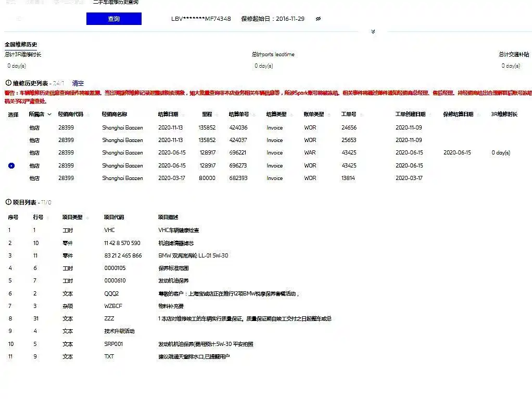The image size is (532, 399).
Task: Sort by the 结算单号 column sort icon
Action: pyautogui.click(x=254, y=114)
